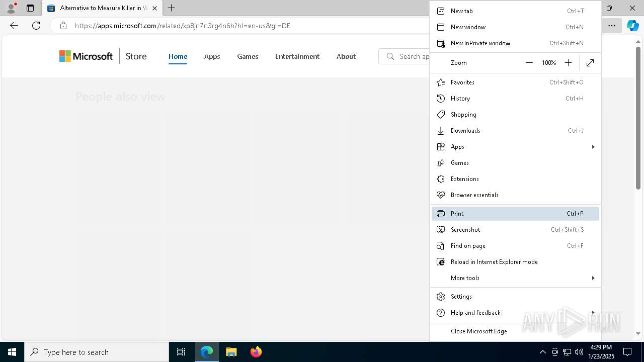Expand the More tools submenu
The width and height of the screenshot is (644, 362).
[x=515, y=278]
